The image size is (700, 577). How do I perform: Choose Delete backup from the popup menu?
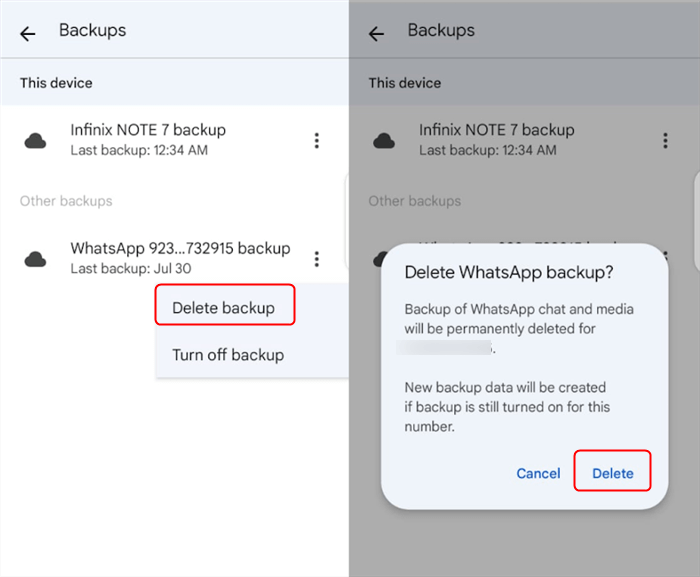[x=224, y=308]
